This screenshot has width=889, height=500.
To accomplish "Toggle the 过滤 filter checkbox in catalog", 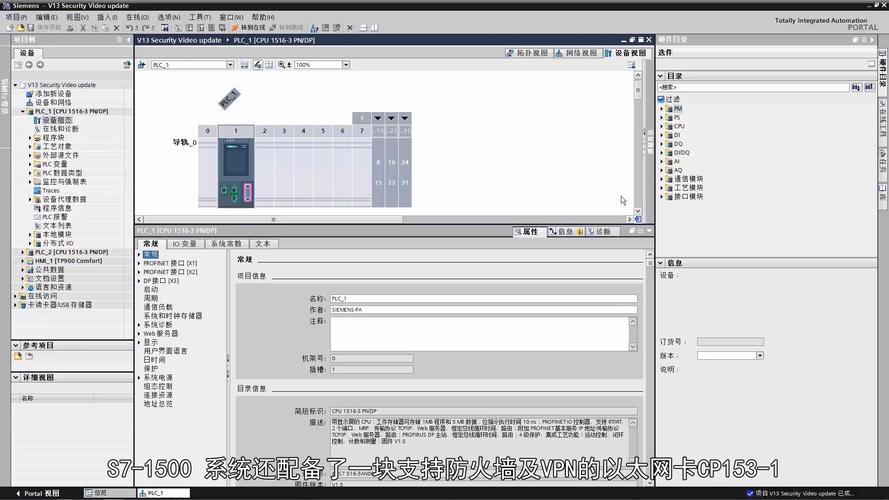I will point(661,99).
